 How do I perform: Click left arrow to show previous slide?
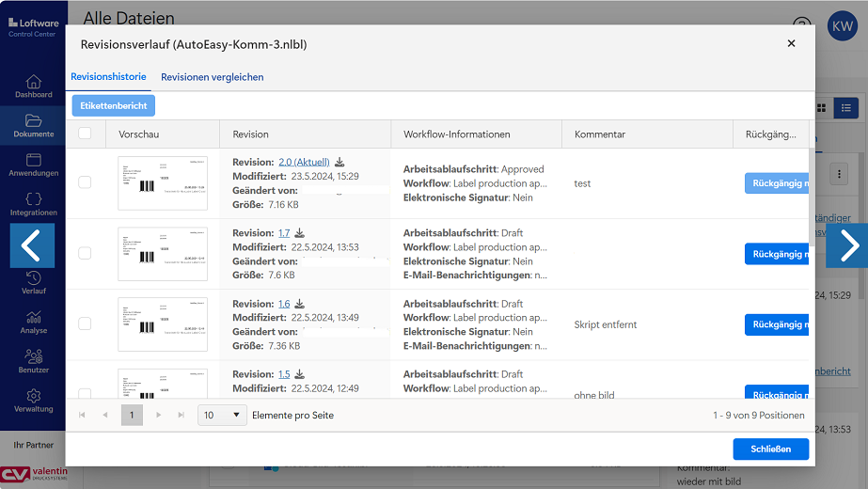coord(32,245)
